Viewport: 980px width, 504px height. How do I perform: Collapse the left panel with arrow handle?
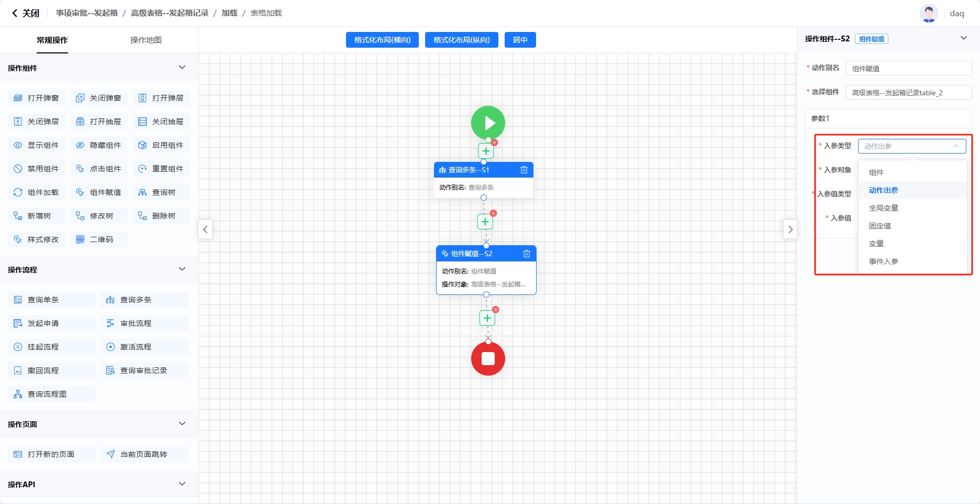tap(205, 229)
